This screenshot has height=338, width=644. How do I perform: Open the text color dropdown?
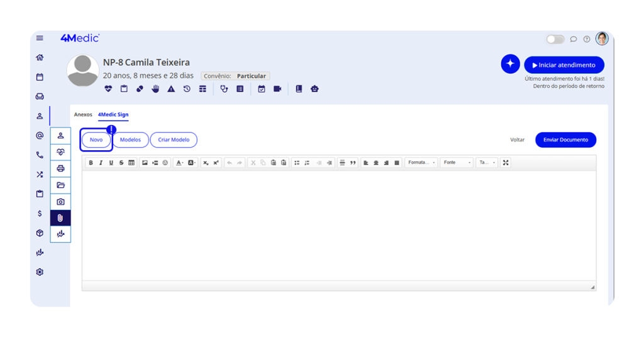[179, 163]
